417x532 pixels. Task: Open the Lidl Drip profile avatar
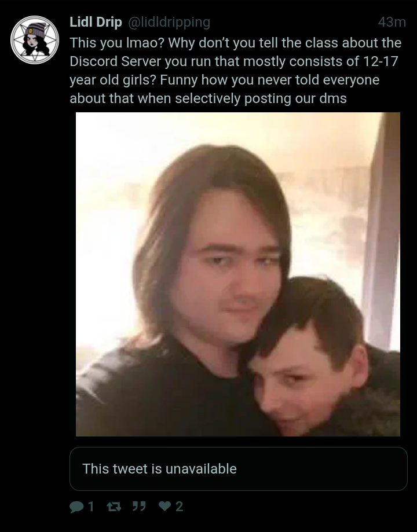tap(35, 40)
